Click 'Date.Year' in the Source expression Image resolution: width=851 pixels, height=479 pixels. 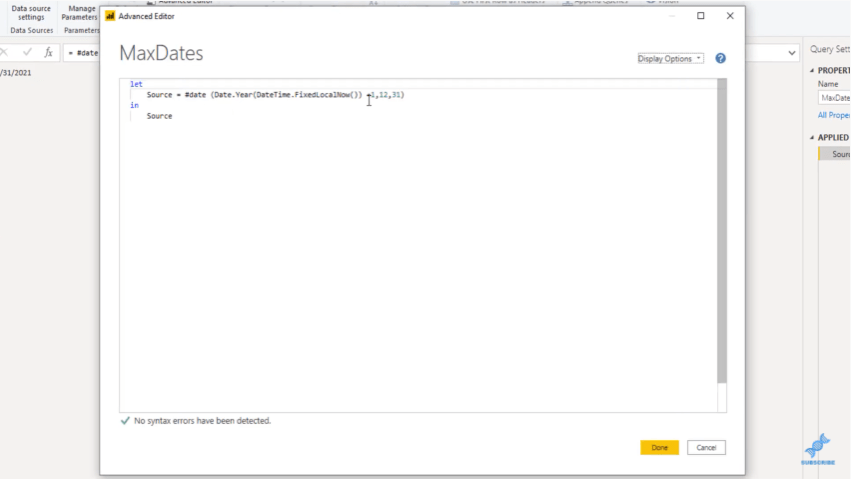point(233,95)
